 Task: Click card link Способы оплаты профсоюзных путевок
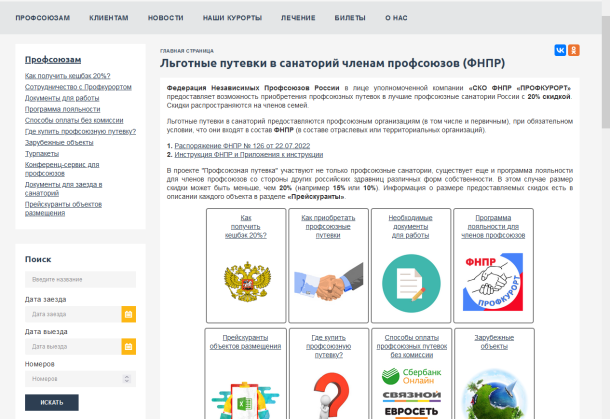412,346
